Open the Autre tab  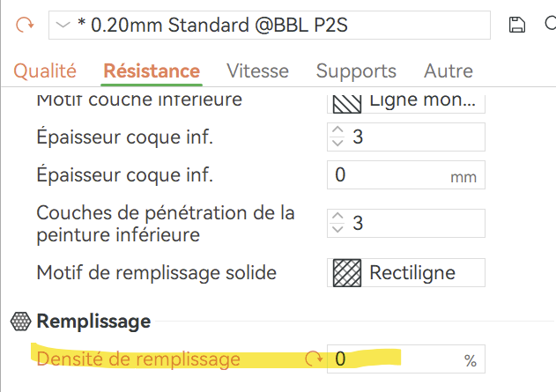pos(448,71)
